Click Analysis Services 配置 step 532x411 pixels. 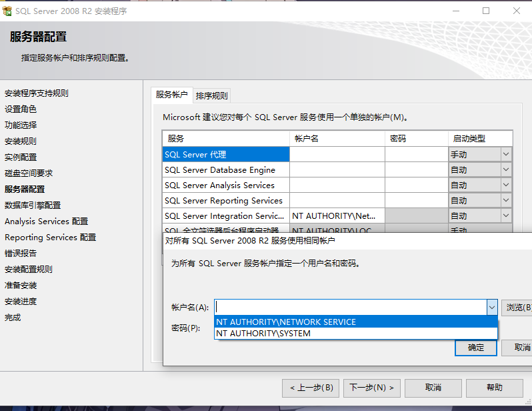point(47,221)
